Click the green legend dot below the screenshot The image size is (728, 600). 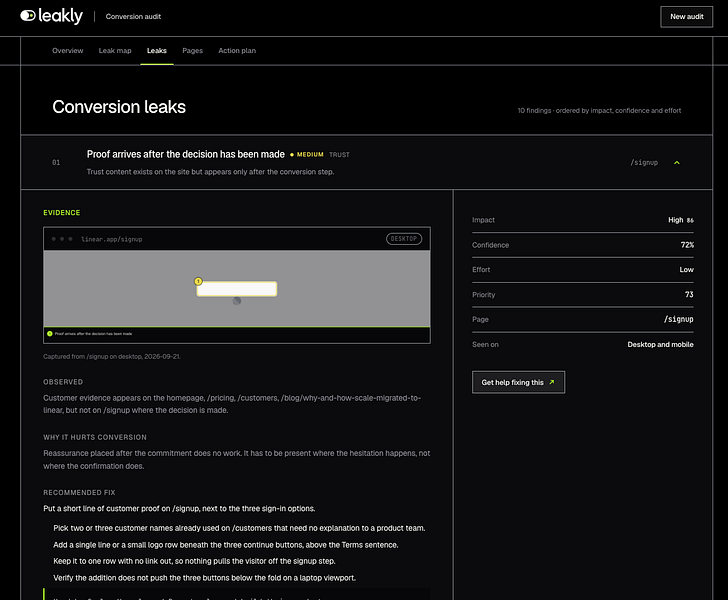pos(50,333)
